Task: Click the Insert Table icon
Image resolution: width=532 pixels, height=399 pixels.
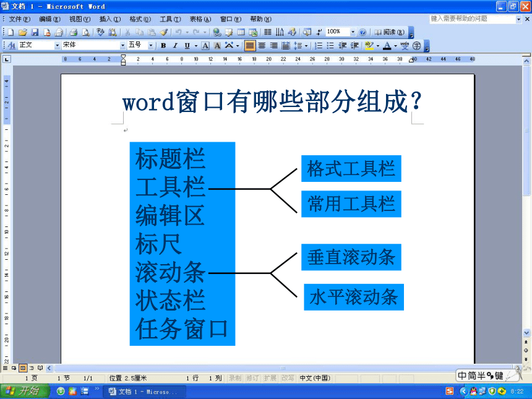Action: [x=241, y=32]
